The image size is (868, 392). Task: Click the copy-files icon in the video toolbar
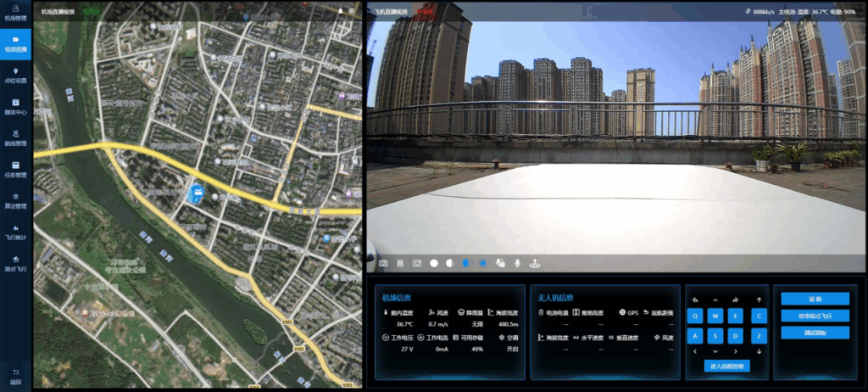(500, 264)
